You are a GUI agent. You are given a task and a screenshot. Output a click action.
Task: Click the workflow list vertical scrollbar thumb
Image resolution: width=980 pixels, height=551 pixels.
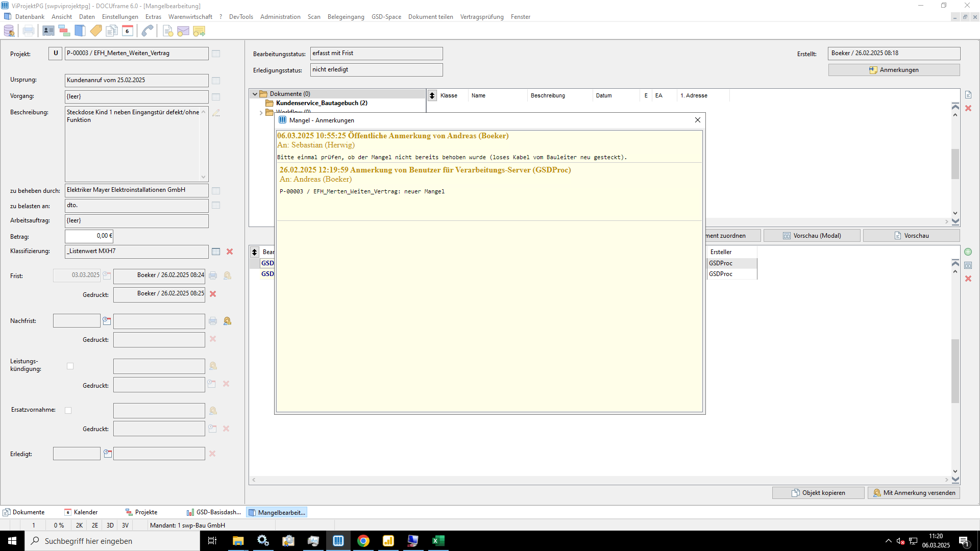(955, 371)
